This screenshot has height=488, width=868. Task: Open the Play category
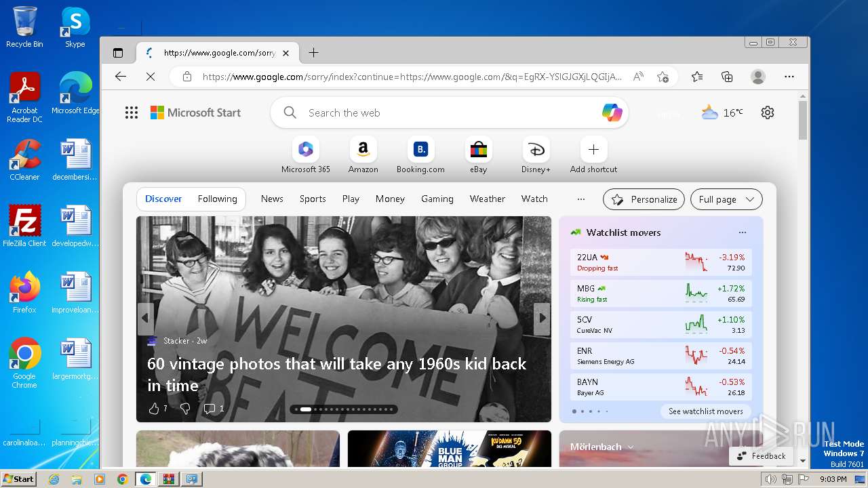tap(351, 199)
